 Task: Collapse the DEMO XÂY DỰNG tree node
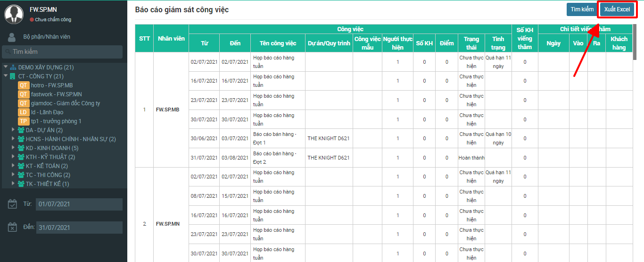[6, 67]
